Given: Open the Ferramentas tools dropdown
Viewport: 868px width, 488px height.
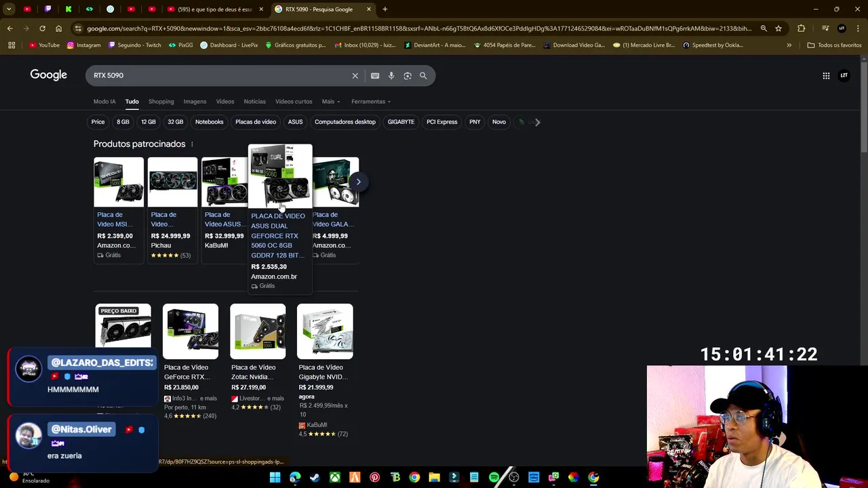Looking at the screenshot, I should point(371,102).
